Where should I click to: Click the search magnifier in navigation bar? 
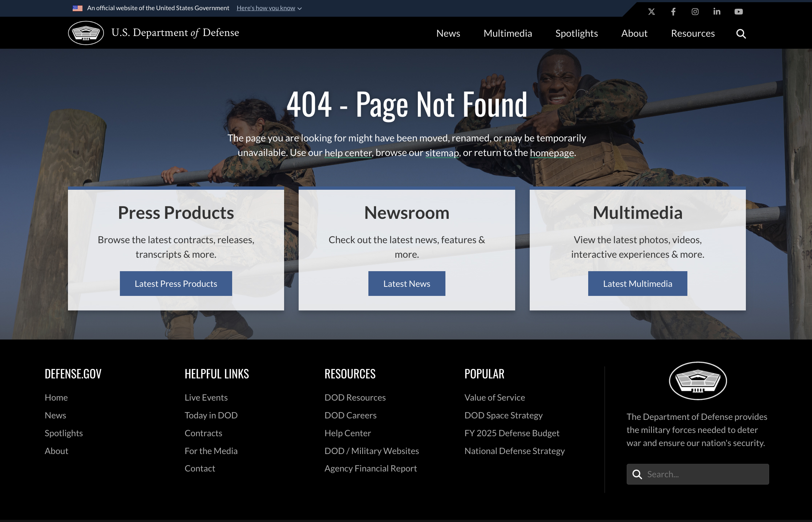(x=741, y=34)
